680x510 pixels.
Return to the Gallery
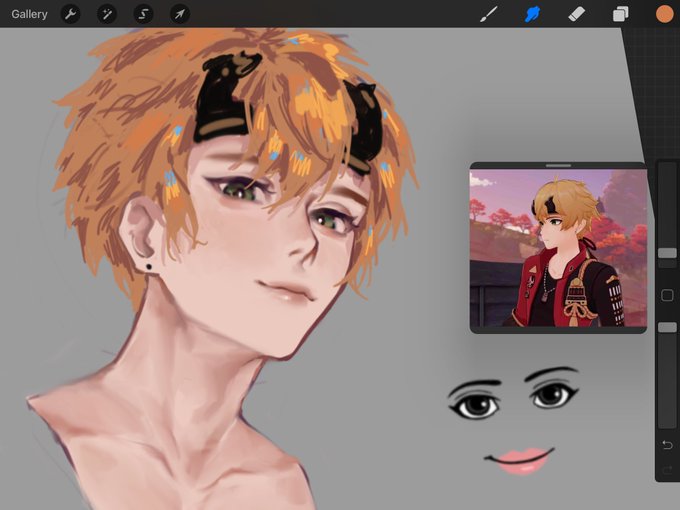pos(29,14)
